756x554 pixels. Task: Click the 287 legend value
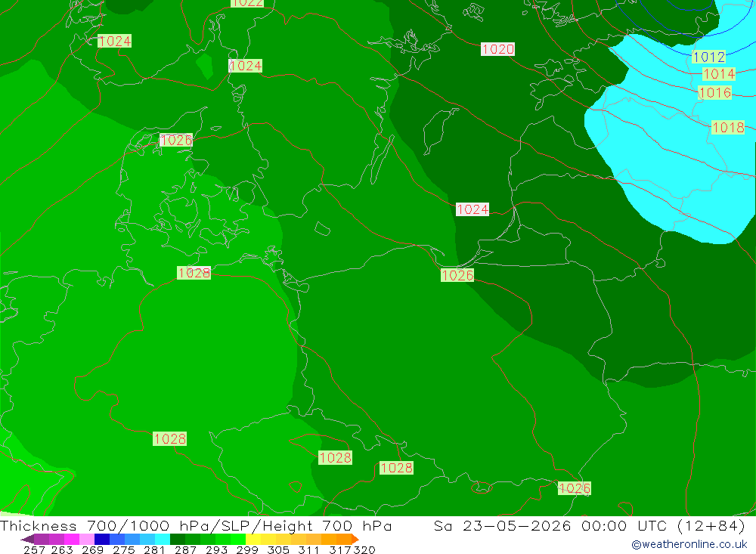185,549
